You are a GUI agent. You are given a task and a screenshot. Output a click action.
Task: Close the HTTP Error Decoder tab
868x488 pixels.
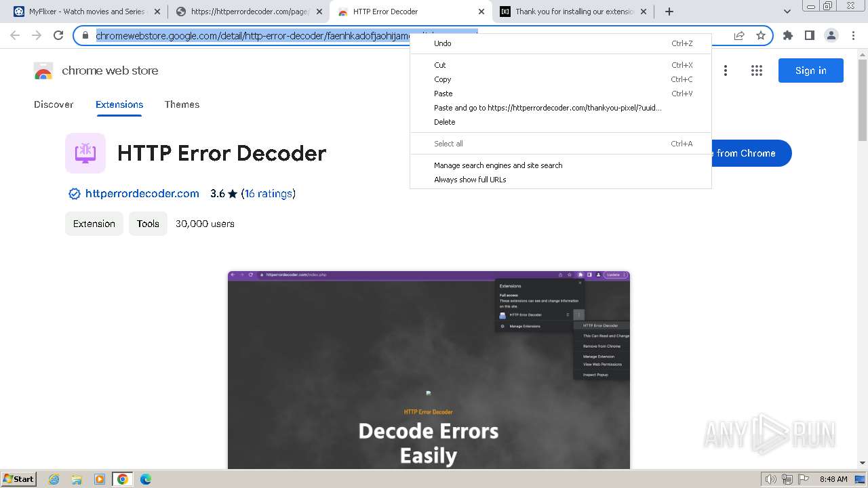(481, 12)
